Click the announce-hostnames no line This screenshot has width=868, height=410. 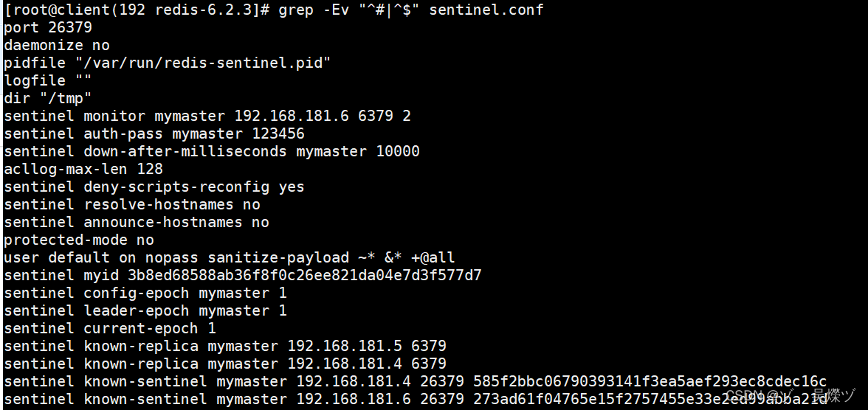click(x=136, y=223)
